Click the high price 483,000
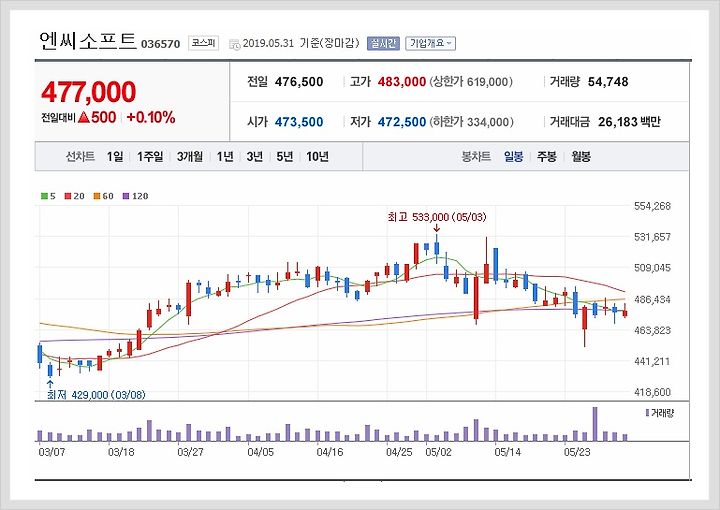 pyautogui.click(x=402, y=82)
